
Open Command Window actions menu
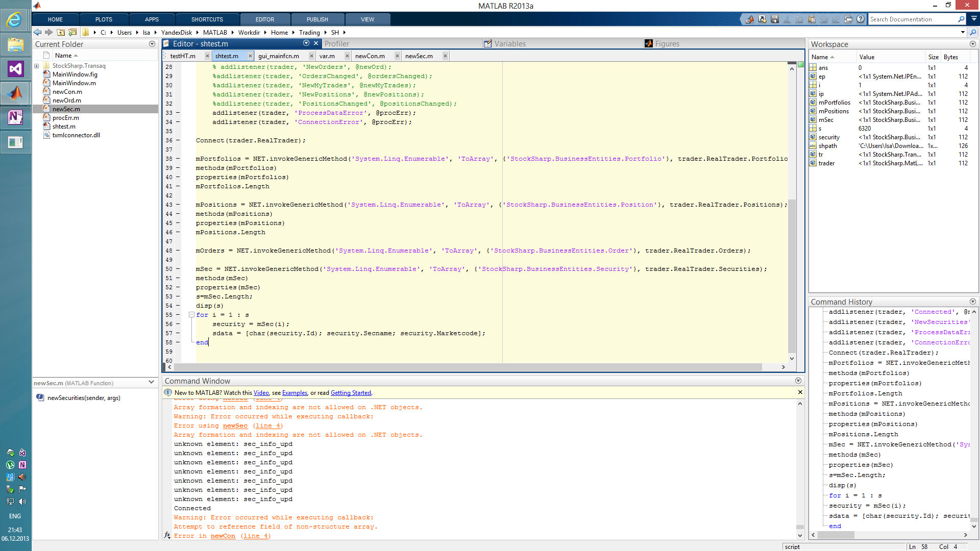(798, 381)
